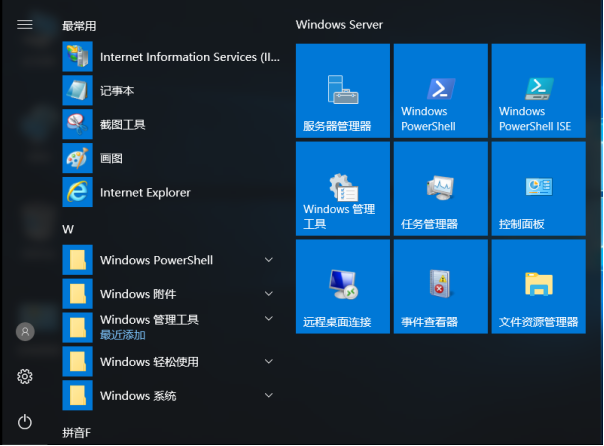Image resolution: width=604 pixels, height=446 pixels.
Task: Click the W letter group header
Action: pyautogui.click(x=68, y=230)
